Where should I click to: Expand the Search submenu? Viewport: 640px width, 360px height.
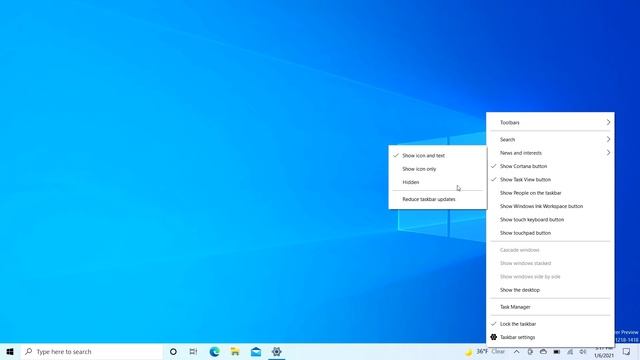(550, 140)
